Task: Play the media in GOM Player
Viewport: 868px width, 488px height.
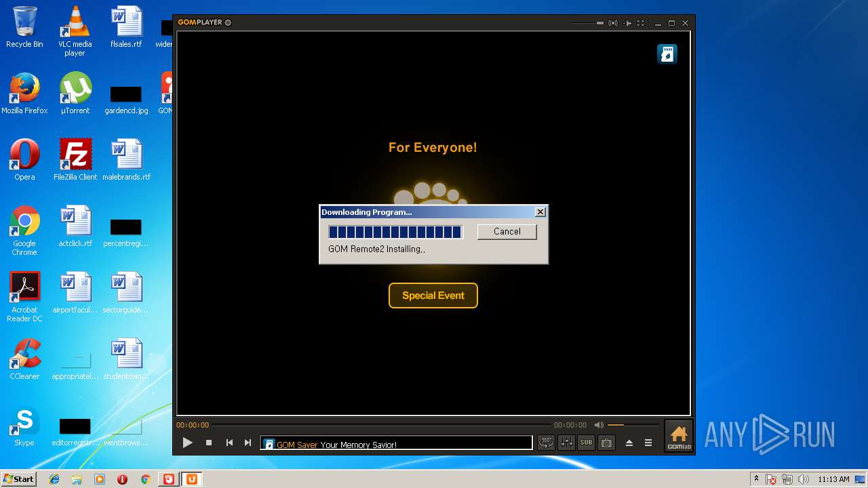Action: point(188,443)
